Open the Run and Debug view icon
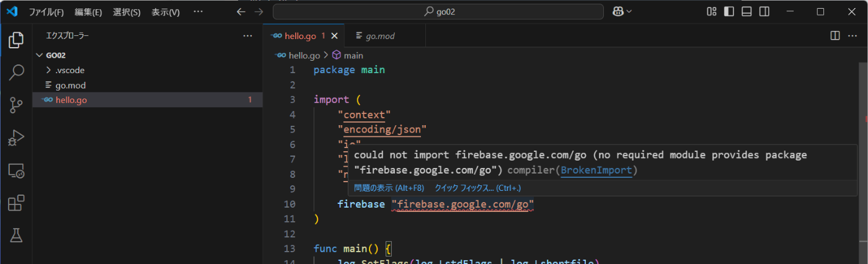This screenshot has width=868, height=264. (16, 138)
